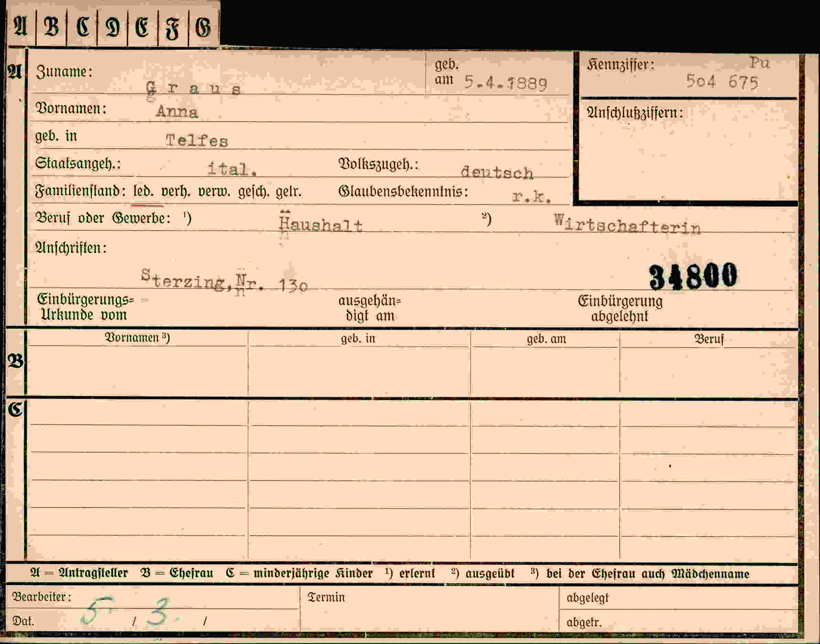Select the Fraktur tab letter C at the top
The image size is (820, 644).
pos(83,28)
